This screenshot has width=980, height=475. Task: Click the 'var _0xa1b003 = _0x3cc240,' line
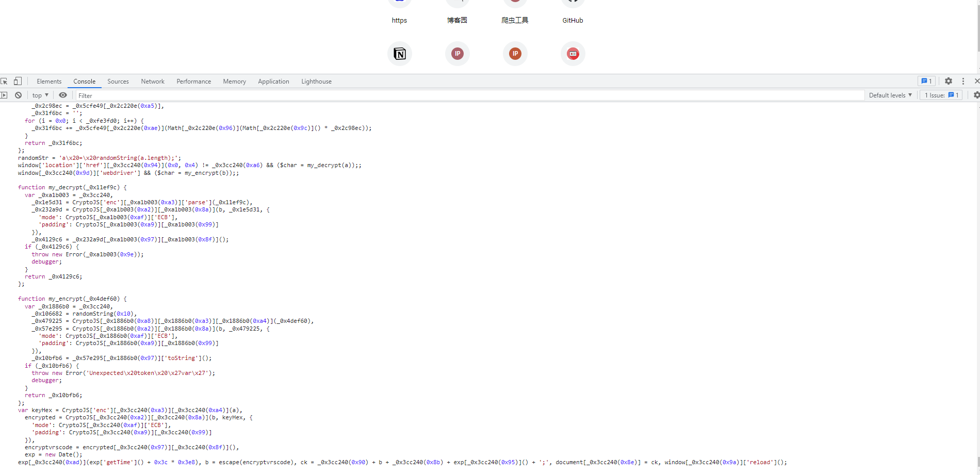(69, 195)
